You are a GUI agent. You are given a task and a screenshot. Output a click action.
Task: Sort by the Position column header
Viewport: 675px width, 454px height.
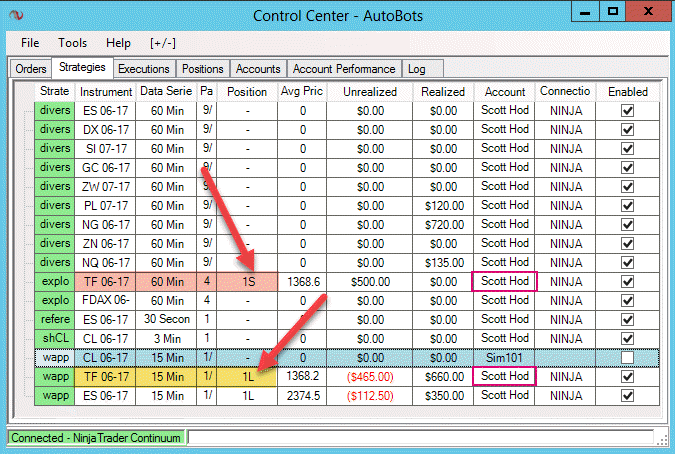tap(247, 92)
